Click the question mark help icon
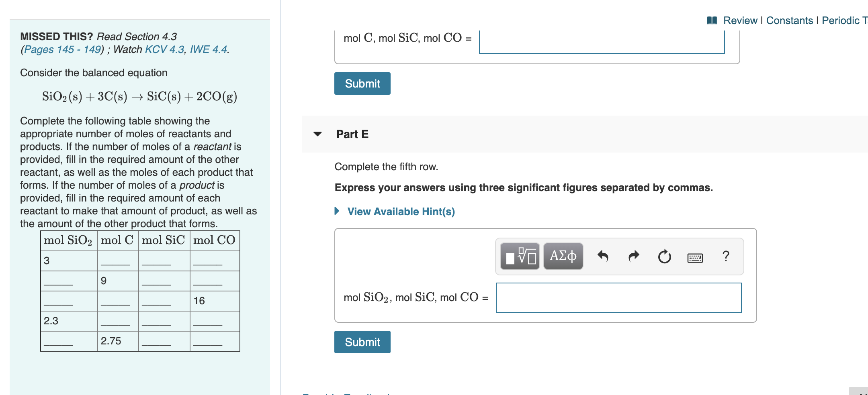 click(x=726, y=256)
